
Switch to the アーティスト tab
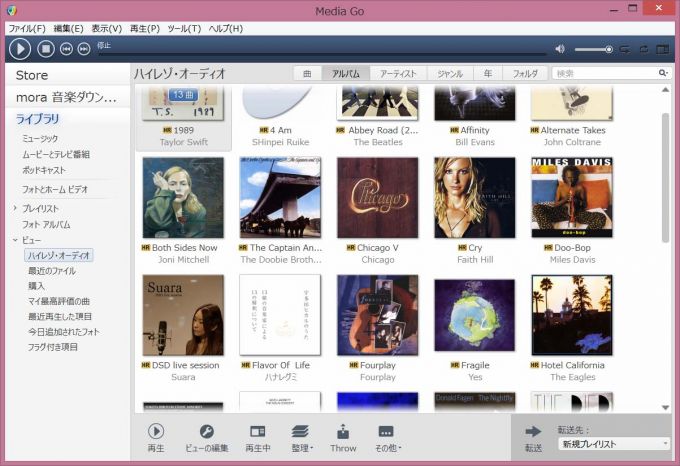point(398,74)
